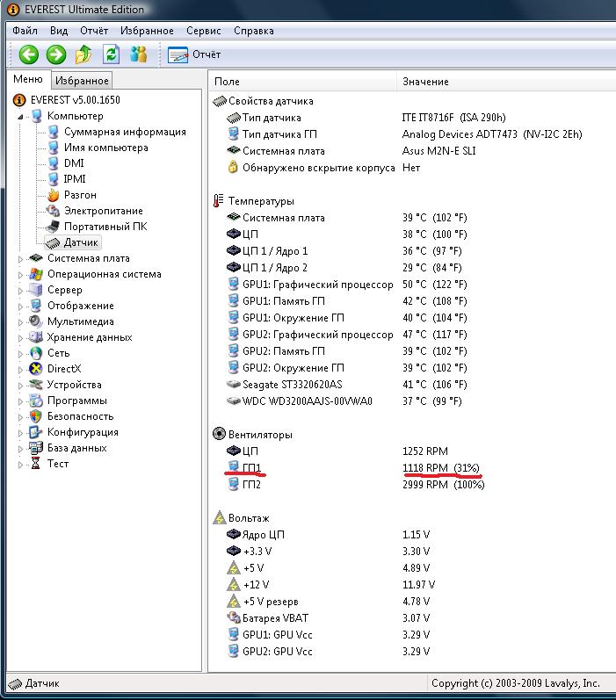Open the users icon in toolbar
Screen dimensions: 616x700
coord(139,54)
